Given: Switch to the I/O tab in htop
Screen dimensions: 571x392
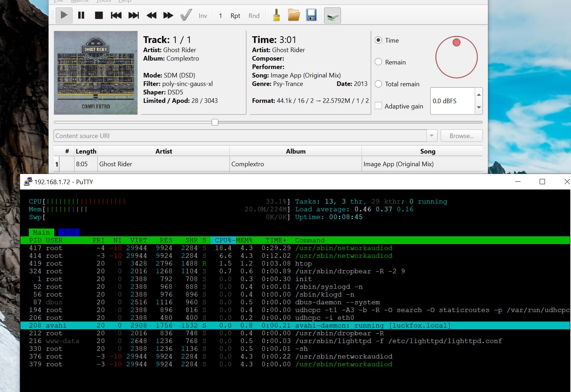Looking at the screenshot, I should coord(69,232).
